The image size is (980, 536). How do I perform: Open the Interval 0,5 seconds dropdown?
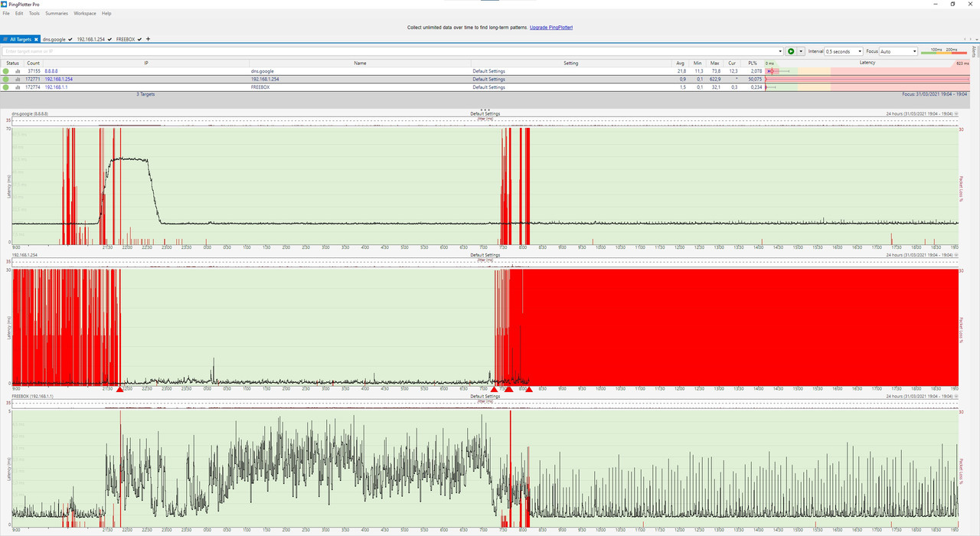pyautogui.click(x=843, y=51)
